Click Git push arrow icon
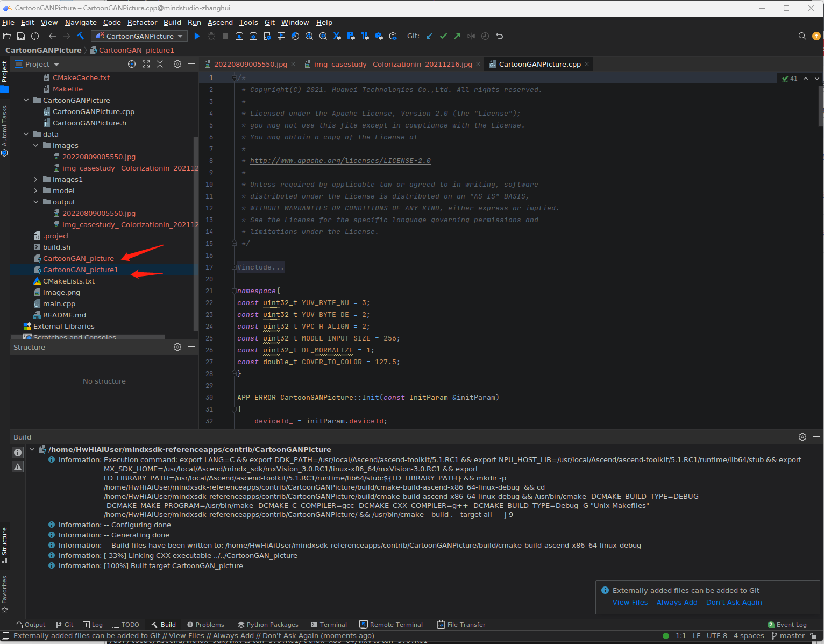 click(457, 36)
